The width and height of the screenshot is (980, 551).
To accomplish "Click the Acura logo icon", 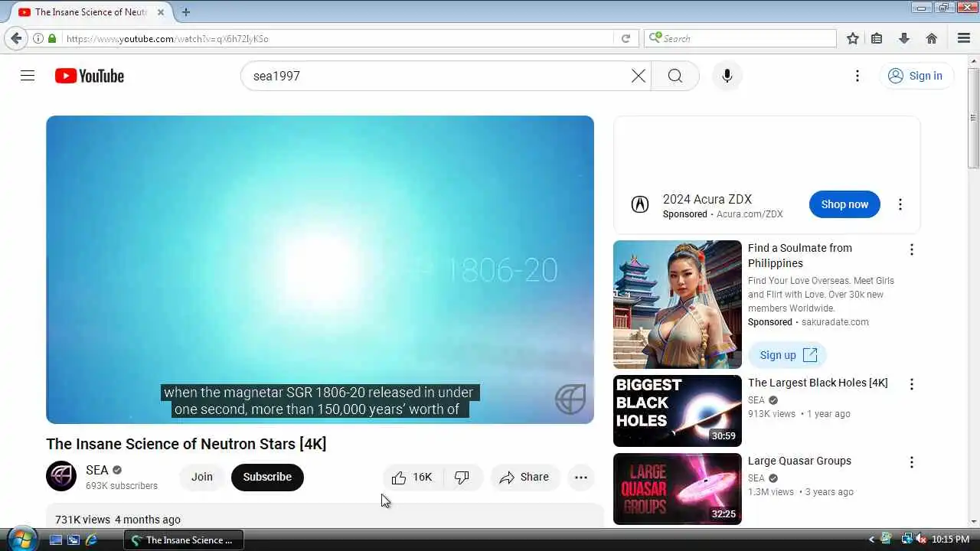I will point(639,204).
